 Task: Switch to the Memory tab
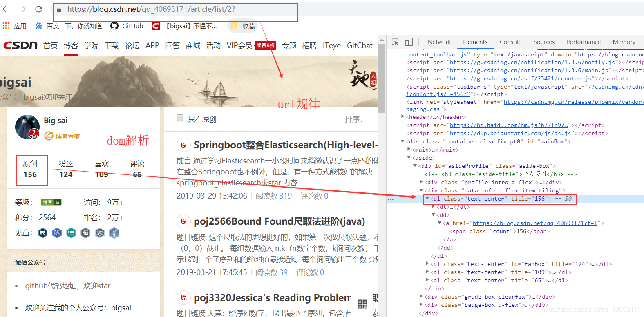click(624, 42)
